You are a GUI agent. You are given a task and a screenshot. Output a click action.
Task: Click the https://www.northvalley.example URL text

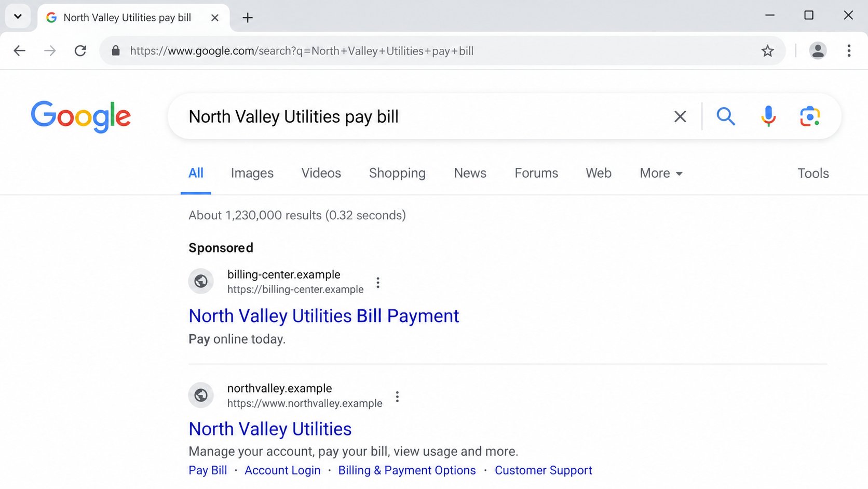click(305, 403)
